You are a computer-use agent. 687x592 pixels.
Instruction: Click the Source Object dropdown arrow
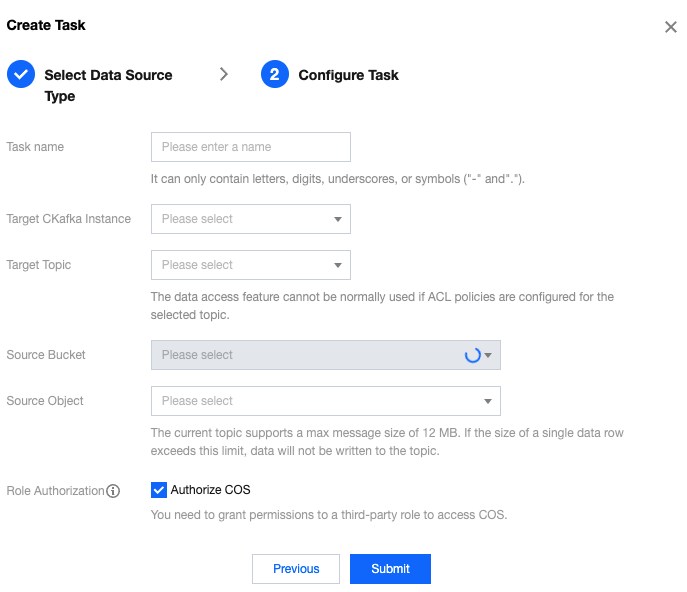488,402
